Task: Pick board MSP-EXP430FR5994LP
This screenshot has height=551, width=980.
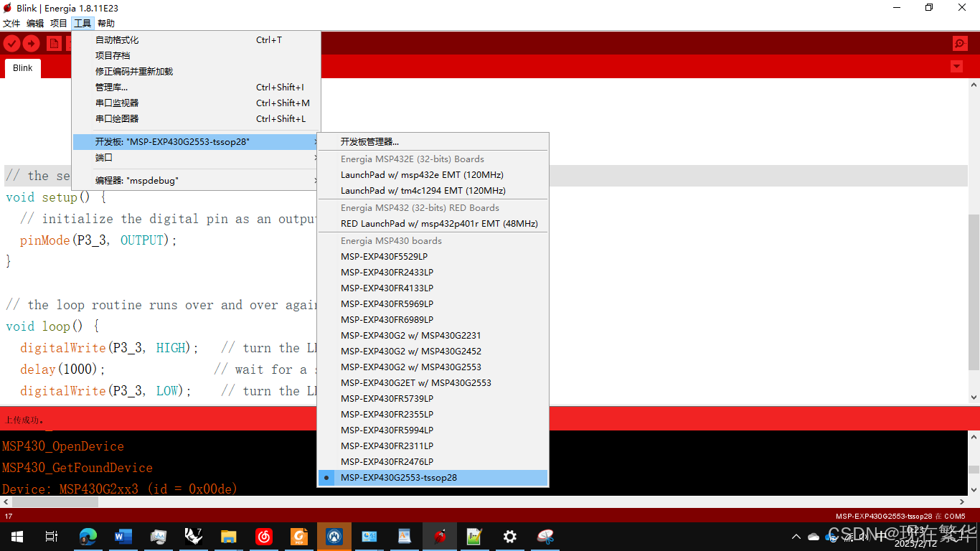Action: [x=433, y=430]
